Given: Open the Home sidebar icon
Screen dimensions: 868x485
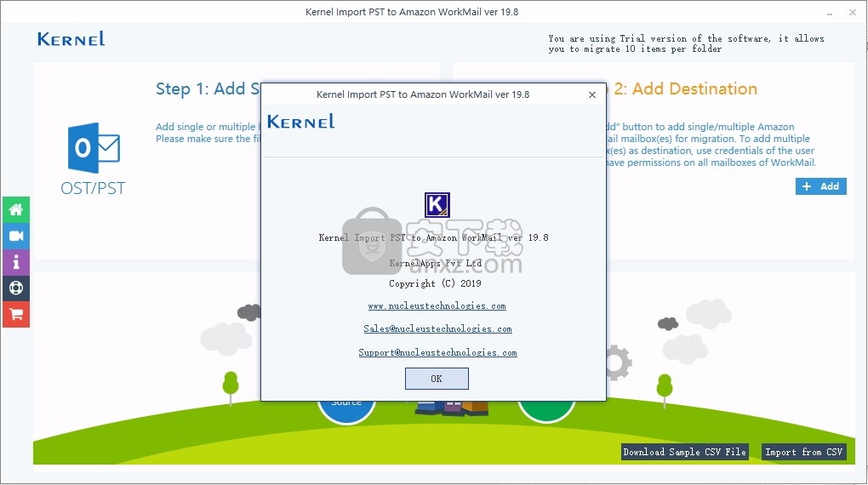Looking at the screenshot, I should pyautogui.click(x=16, y=210).
